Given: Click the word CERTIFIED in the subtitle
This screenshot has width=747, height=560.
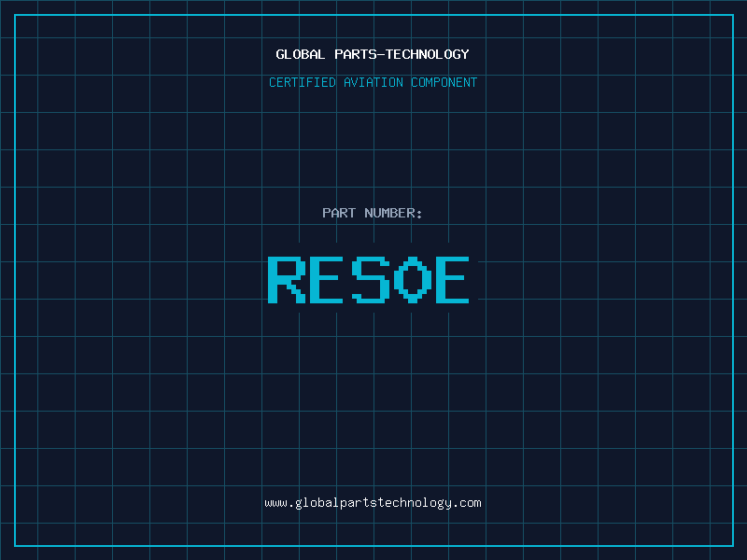Looking at the screenshot, I should [303, 82].
